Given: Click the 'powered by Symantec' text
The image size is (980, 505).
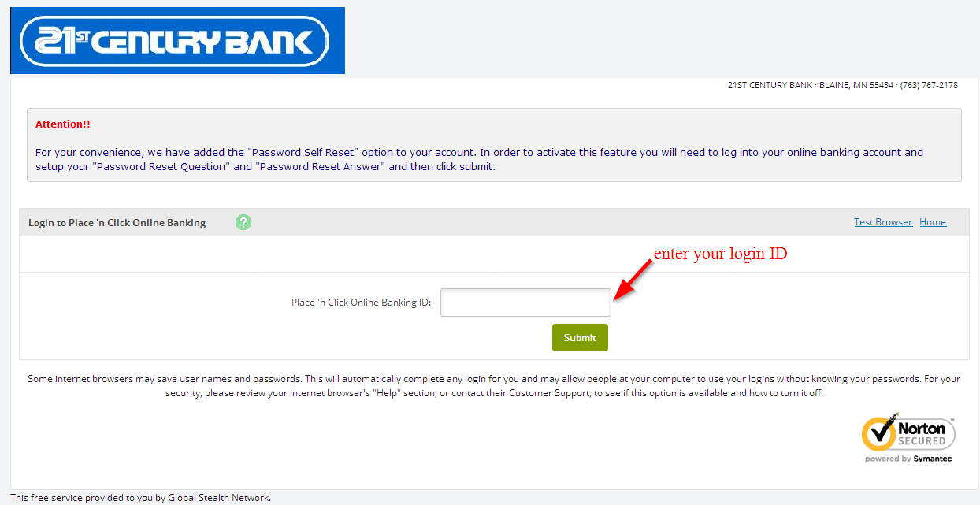Looking at the screenshot, I should [908, 459].
